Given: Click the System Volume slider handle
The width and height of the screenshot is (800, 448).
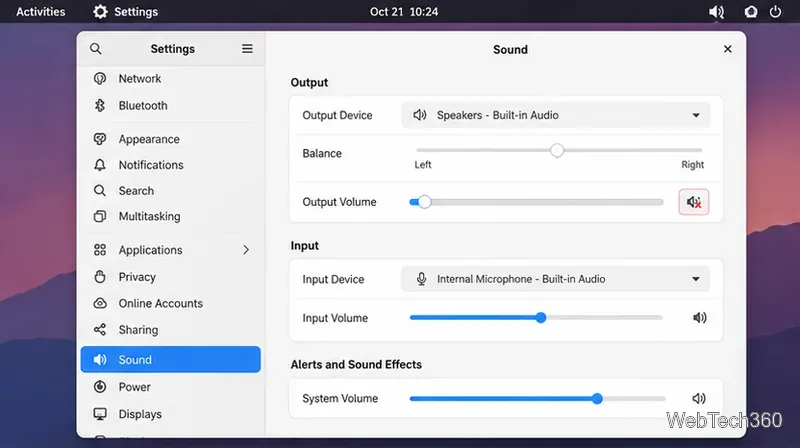Looking at the screenshot, I should 597,399.
